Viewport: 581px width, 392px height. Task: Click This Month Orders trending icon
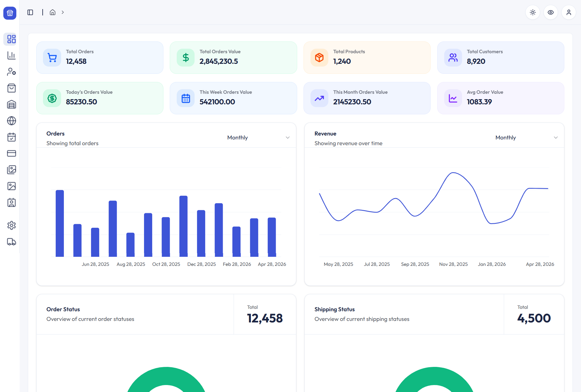click(319, 98)
